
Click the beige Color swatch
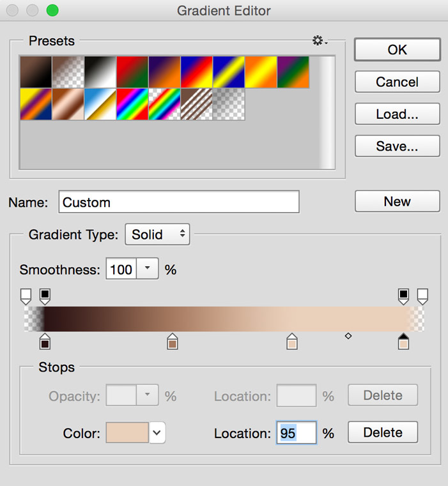(127, 433)
